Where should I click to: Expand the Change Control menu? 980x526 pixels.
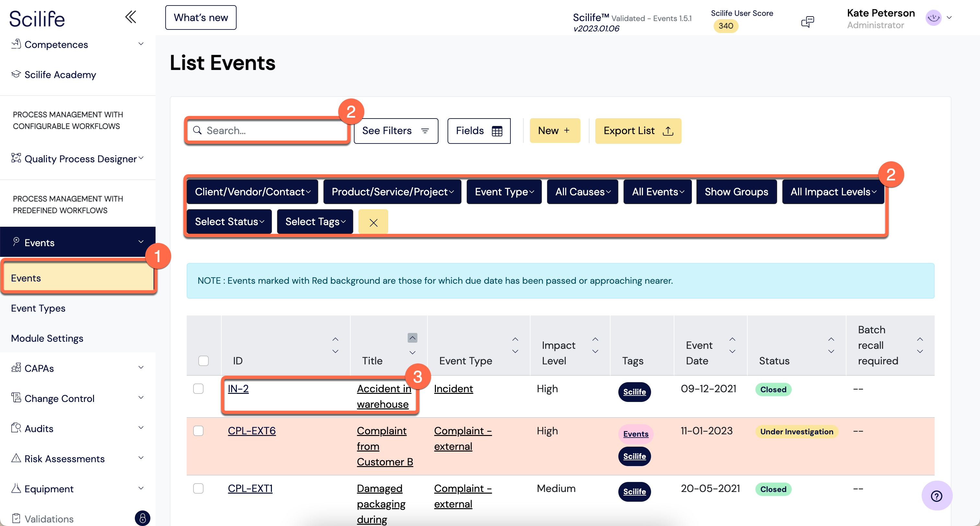(141, 398)
